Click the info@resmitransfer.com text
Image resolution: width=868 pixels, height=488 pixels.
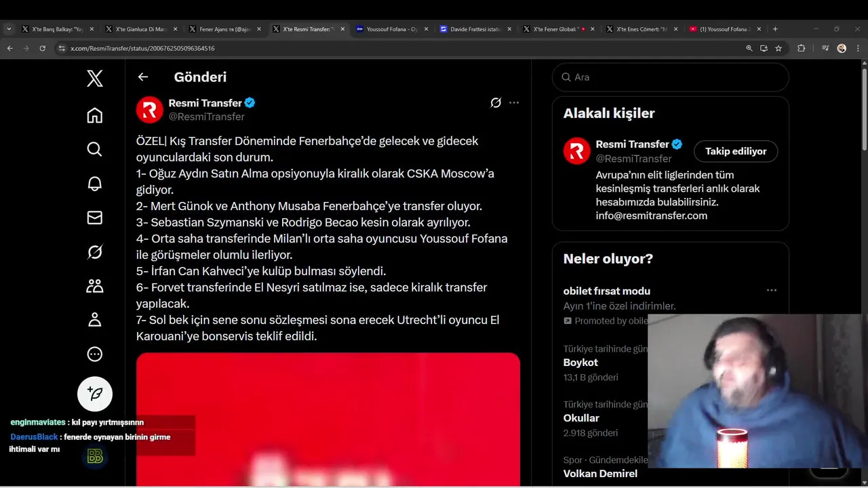coord(652,216)
